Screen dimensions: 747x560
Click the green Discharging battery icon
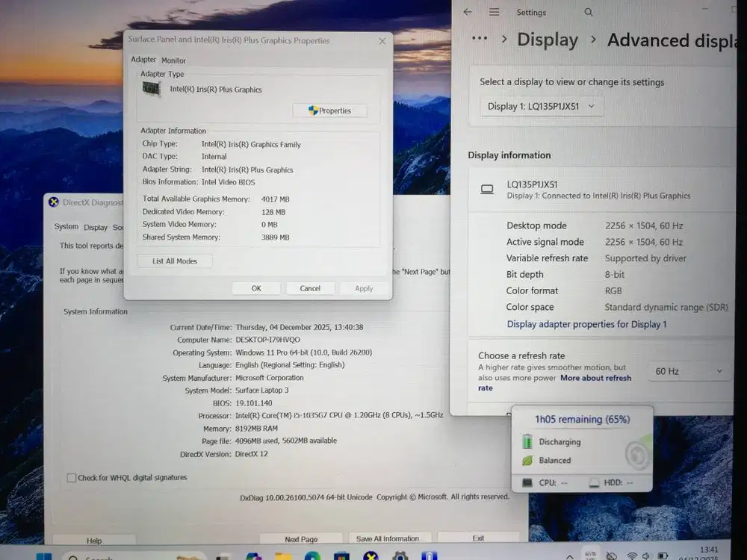[527, 441]
